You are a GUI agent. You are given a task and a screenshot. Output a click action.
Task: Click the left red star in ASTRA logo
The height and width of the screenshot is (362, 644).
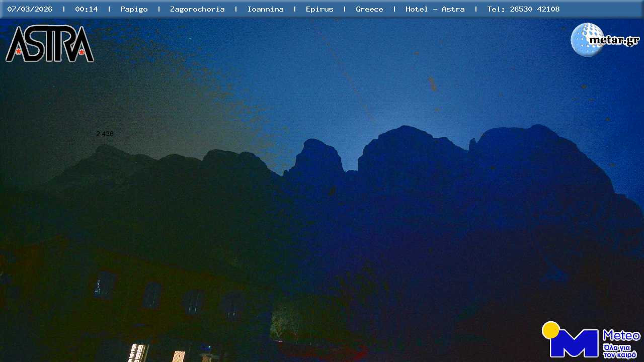tap(19, 51)
